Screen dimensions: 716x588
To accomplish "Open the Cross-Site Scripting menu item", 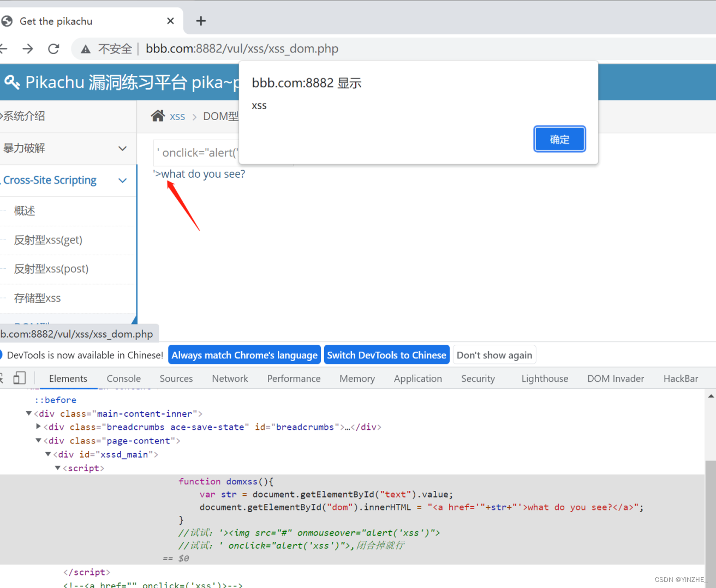I will [x=50, y=180].
